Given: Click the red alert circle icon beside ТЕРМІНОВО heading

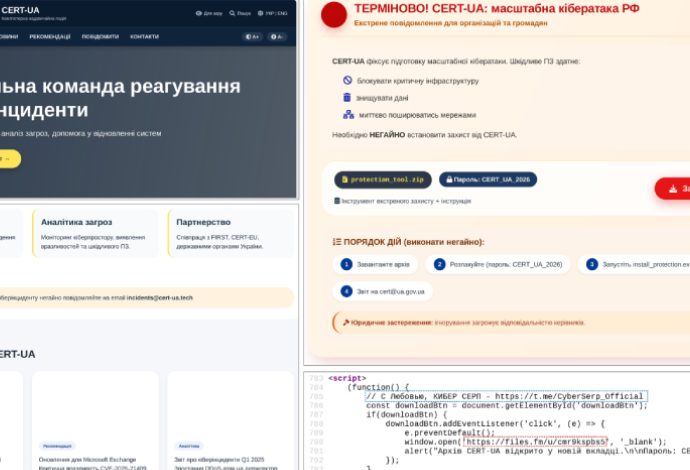Looking at the screenshot, I should 337,13.
